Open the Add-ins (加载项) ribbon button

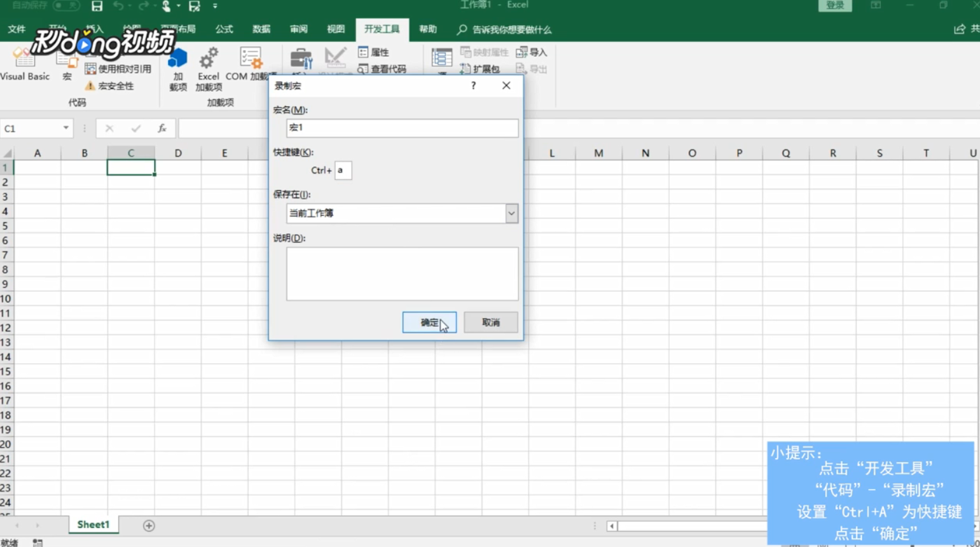[x=178, y=69]
